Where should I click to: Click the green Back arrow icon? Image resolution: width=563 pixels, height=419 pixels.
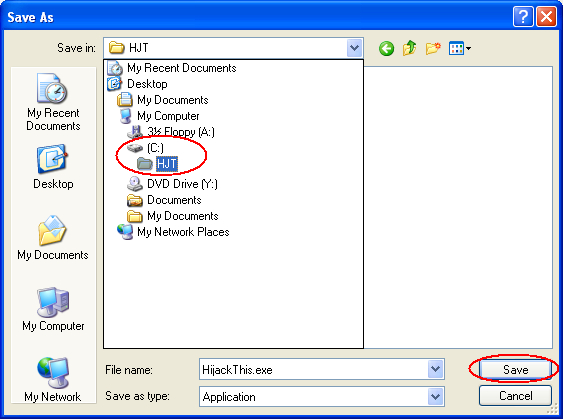click(386, 48)
